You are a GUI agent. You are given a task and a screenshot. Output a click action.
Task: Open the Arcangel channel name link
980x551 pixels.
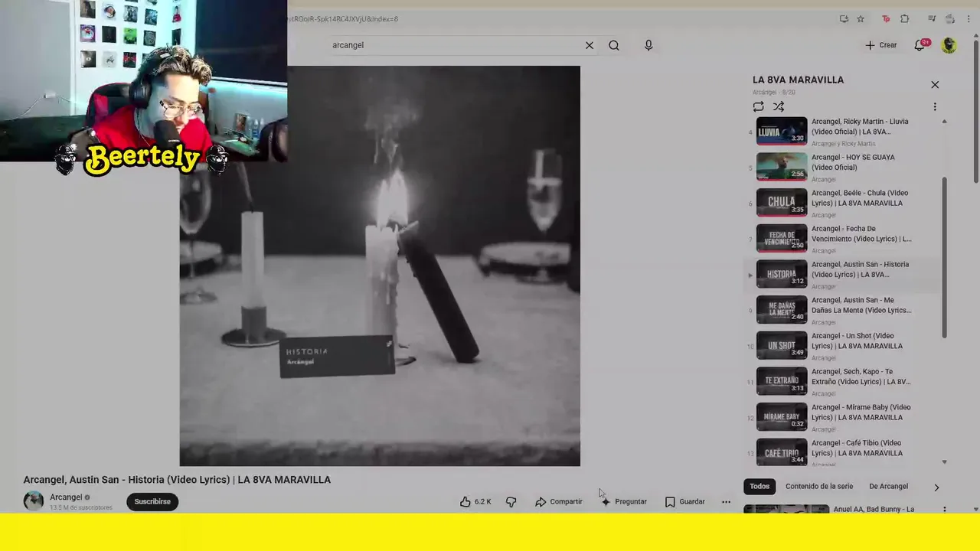point(66,497)
